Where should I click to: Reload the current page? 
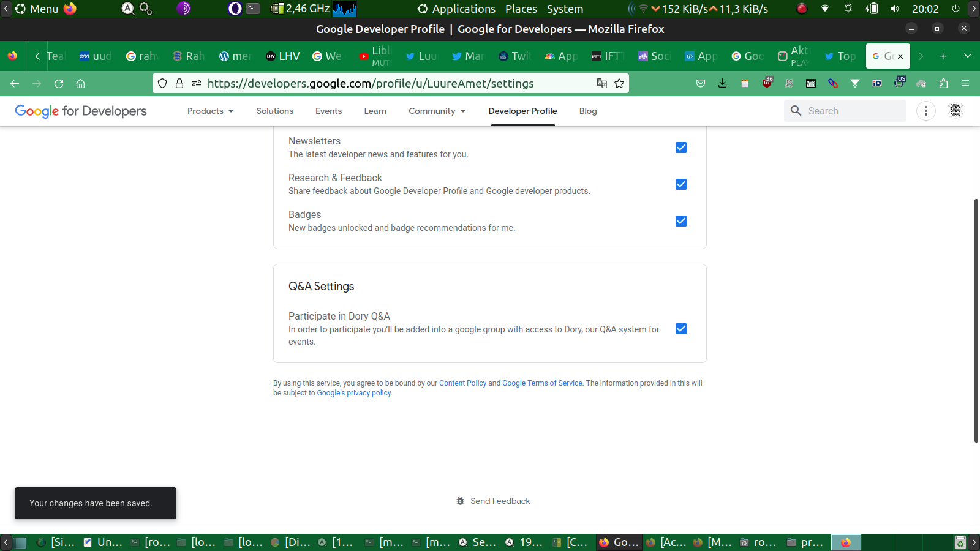59,83
